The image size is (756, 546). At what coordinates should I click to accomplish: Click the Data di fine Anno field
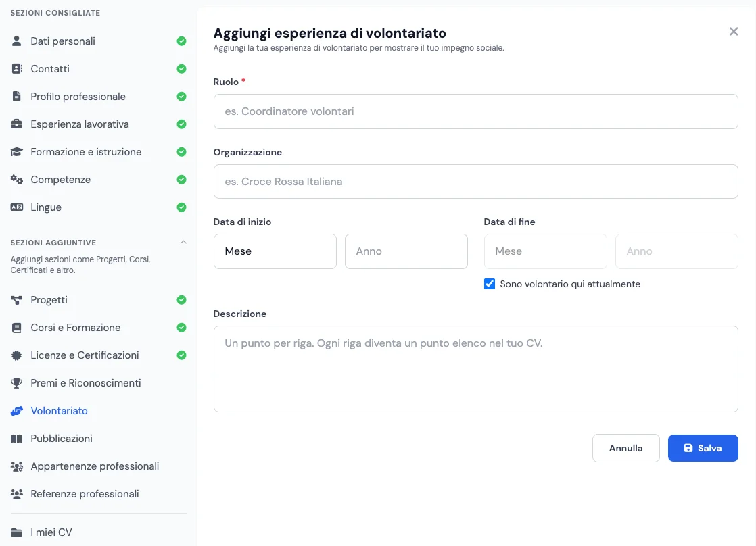(x=677, y=251)
